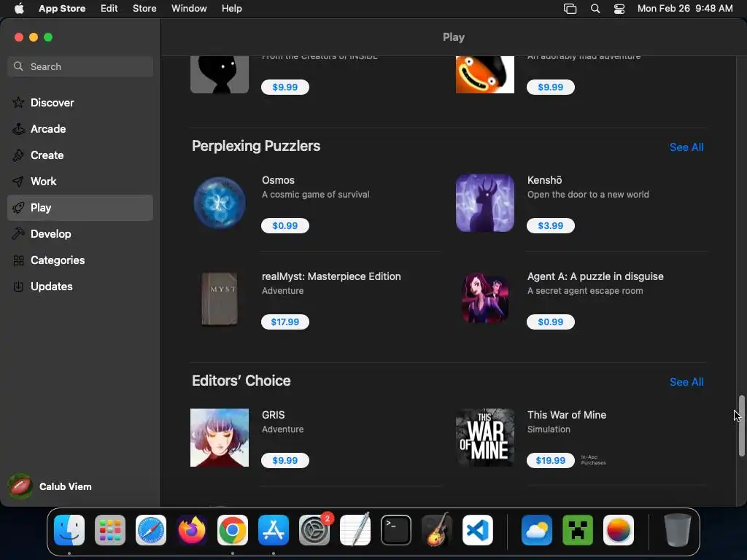The height and width of the screenshot is (560, 747).
Task: Open the Agent A app icon
Action: [485, 299]
